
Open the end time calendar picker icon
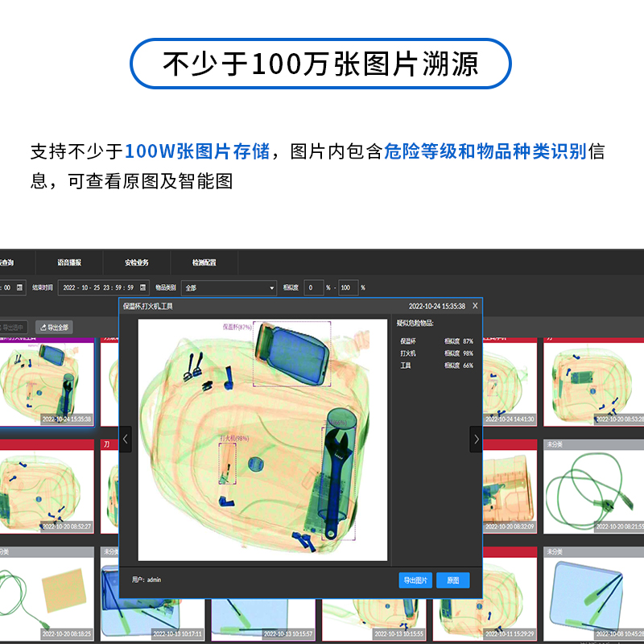tap(143, 287)
